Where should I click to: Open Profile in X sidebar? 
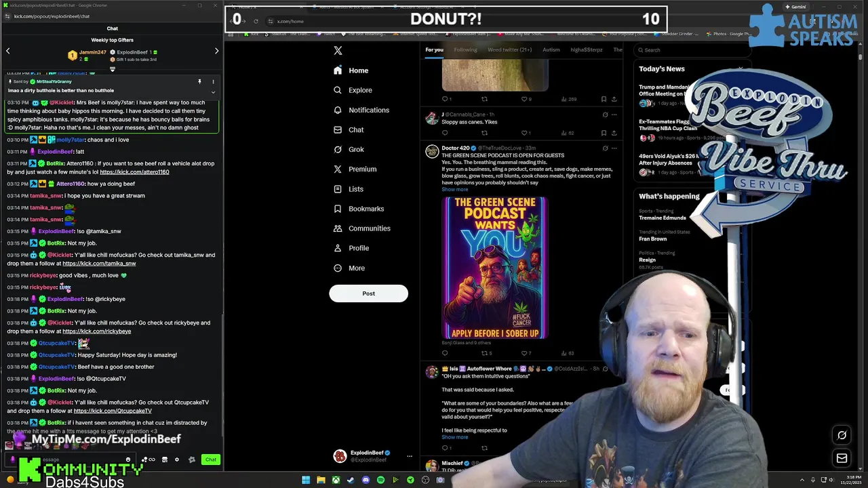pyautogui.click(x=351, y=248)
